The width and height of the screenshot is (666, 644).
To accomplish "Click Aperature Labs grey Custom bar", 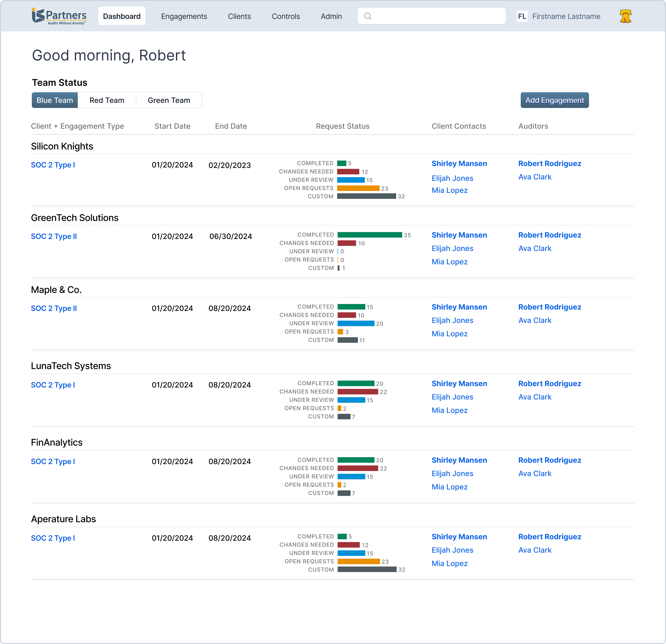I will coord(367,570).
